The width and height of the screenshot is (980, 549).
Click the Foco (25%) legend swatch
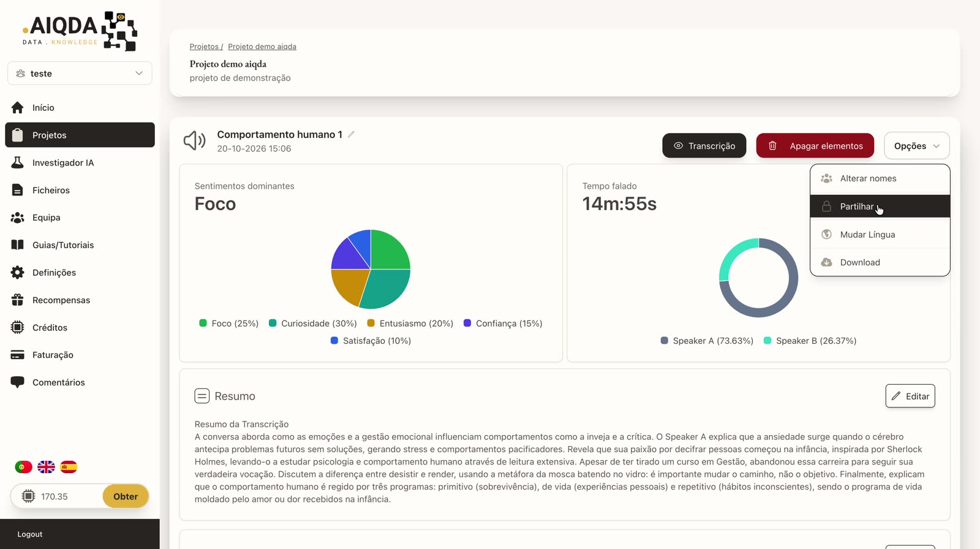coord(203,323)
